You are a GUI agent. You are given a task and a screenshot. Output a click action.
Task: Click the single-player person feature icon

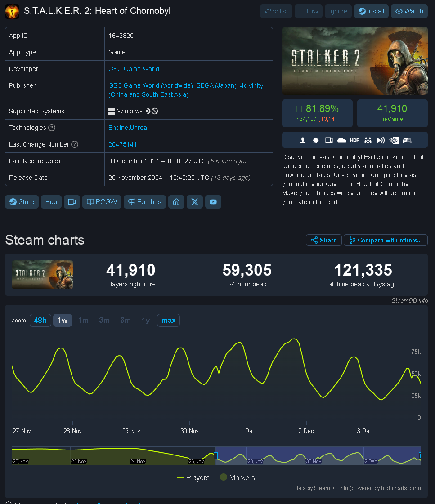(303, 140)
